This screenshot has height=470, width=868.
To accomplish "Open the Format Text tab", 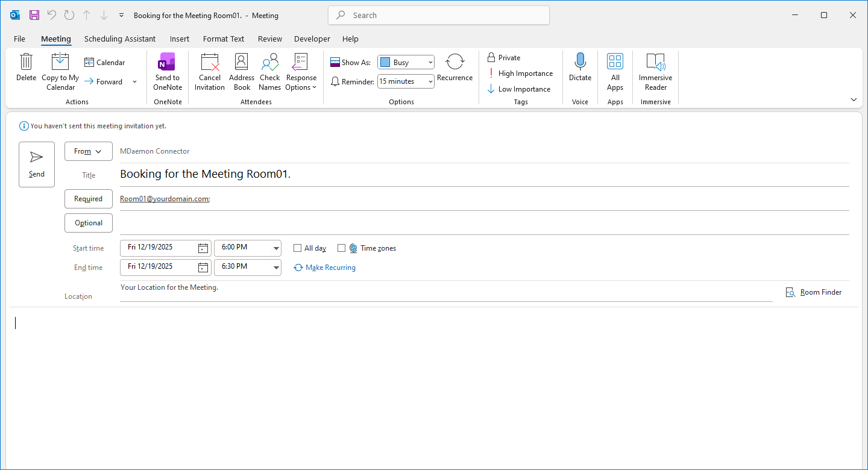I will click(224, 39).
